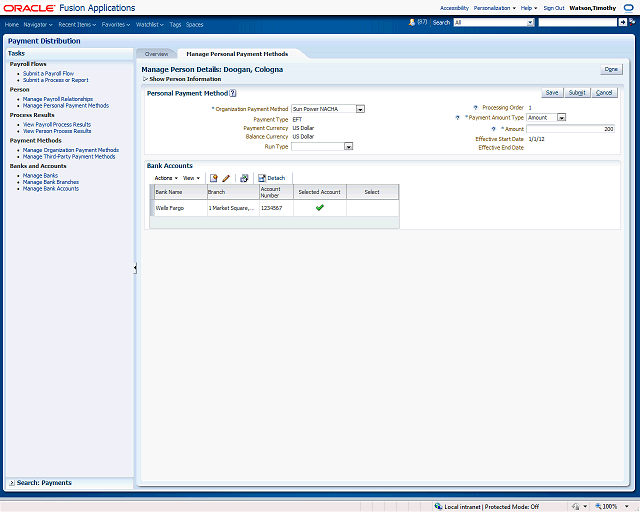Click the notifications icon next to (37)
Image resolution: width=640 pixels, height=512 pixels.
[x=412, y=22]
